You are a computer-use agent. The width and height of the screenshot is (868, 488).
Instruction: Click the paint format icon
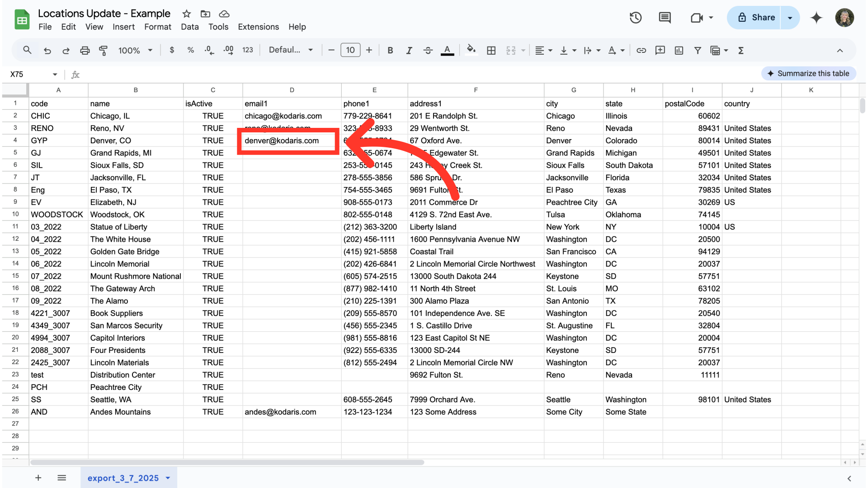[x=103, y=51]
